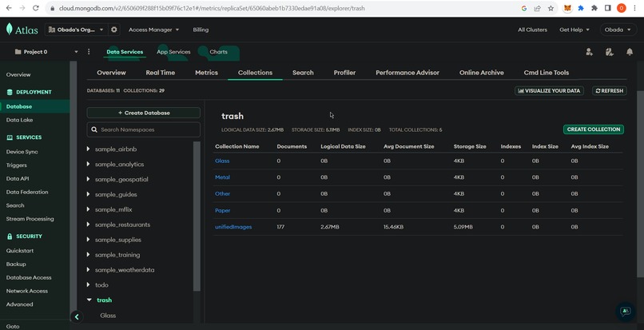This screenshot has width=644, height=330.
Task: Open the unifiedImages collection link
Action: (x=233, y=227)
